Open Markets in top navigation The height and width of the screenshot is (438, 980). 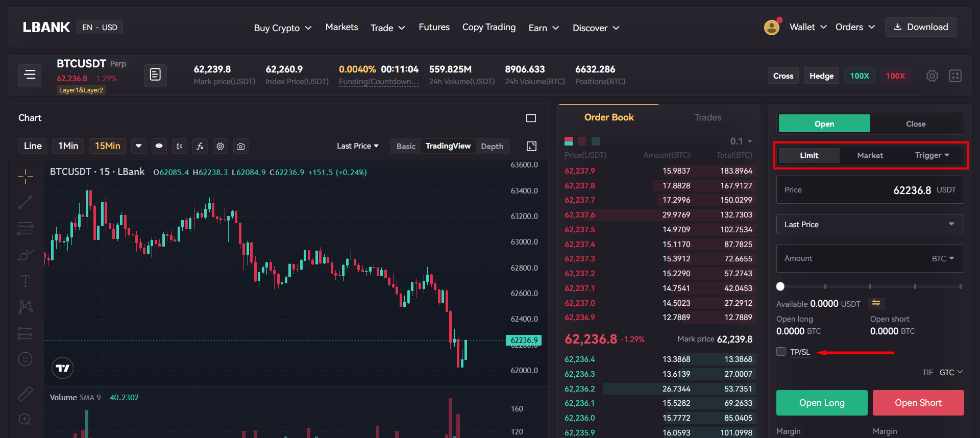[x=341, y=27]
